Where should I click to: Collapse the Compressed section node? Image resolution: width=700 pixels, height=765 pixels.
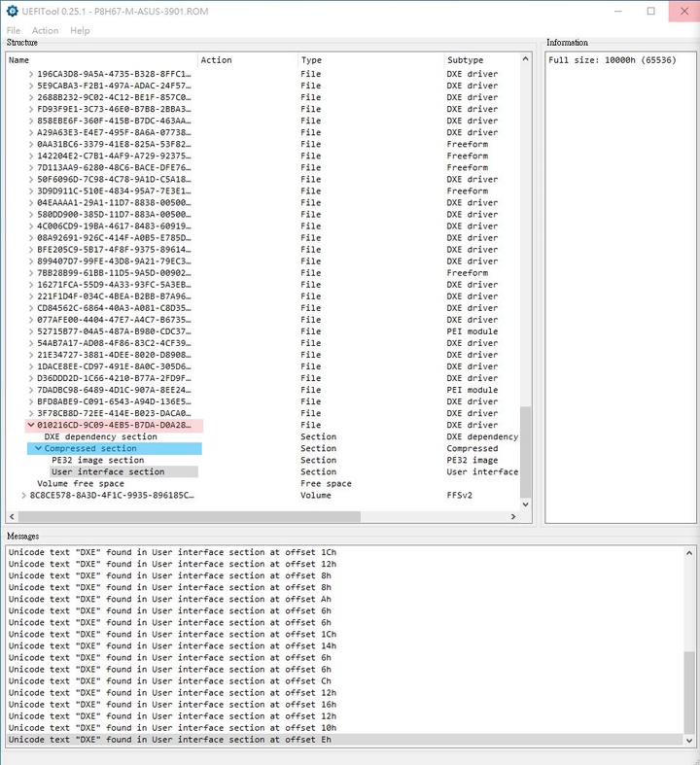point(39,448)
